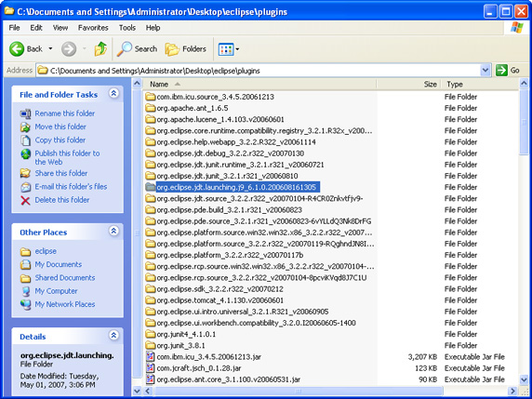This screenshot has height=399, width=532.
Task: Select the org.apache.ant_1.6.5 folder icon
Action: click(151, 108)
